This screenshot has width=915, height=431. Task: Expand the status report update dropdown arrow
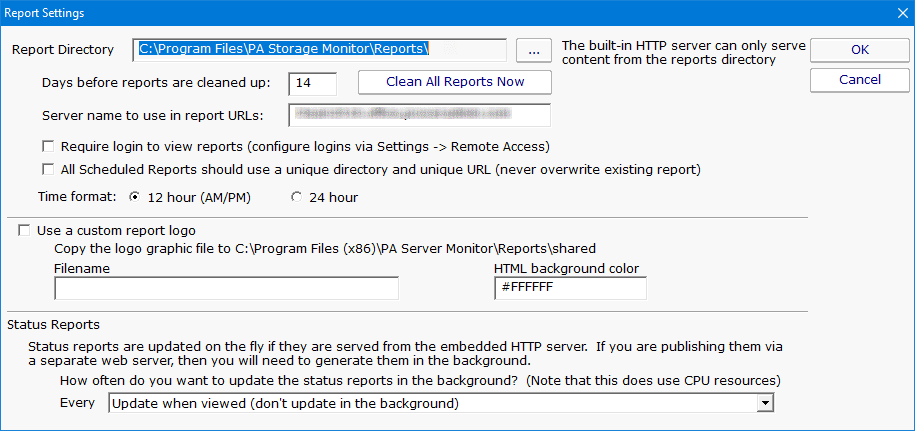(x=765, y=403)
